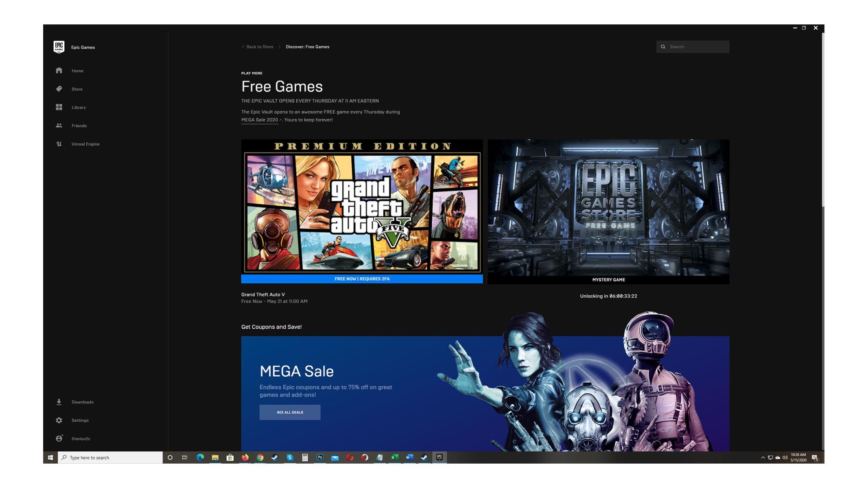Open Friends section icon

(x=59, y=126)
